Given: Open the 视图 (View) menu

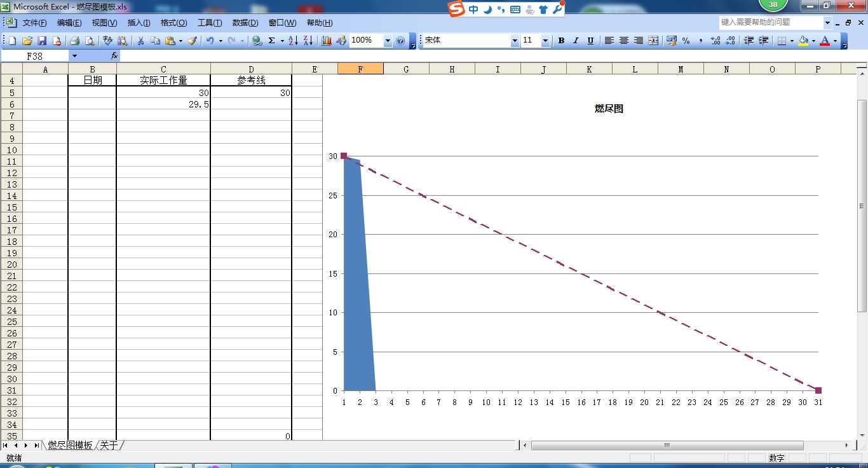Looking at the screenshot, I should pyautogui.click(x=104, y=23).
